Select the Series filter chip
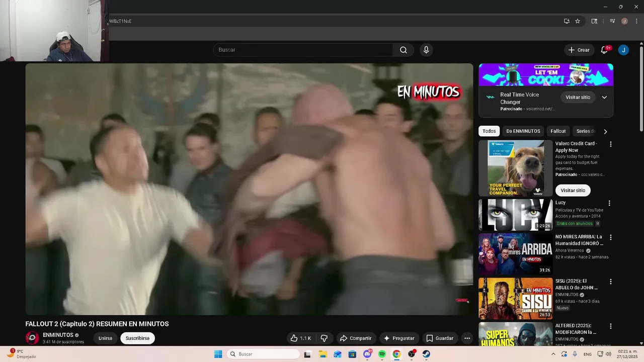Viewport: 644px width, 362px height. click(585, 131)
